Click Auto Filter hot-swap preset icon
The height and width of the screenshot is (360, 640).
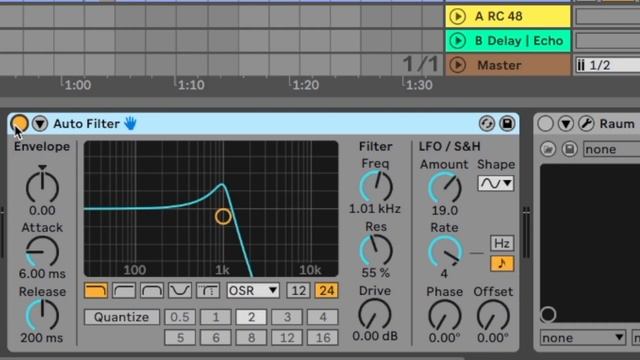click(x=487, y=124)
